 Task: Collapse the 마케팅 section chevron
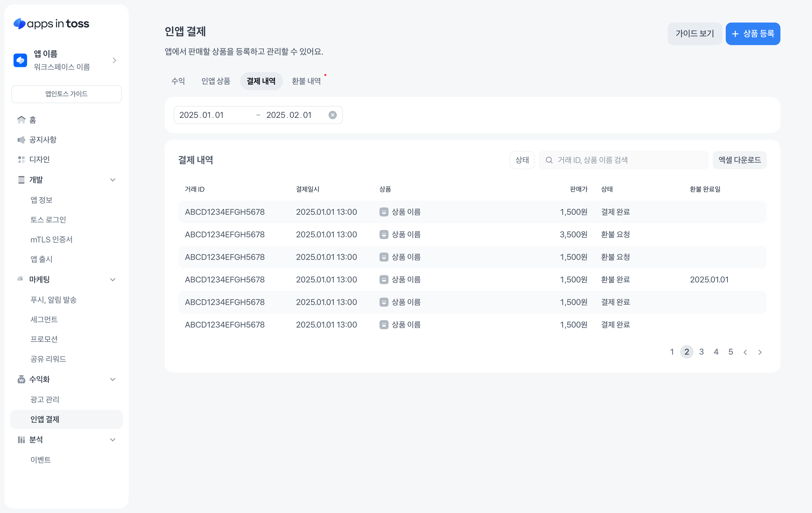113,279
